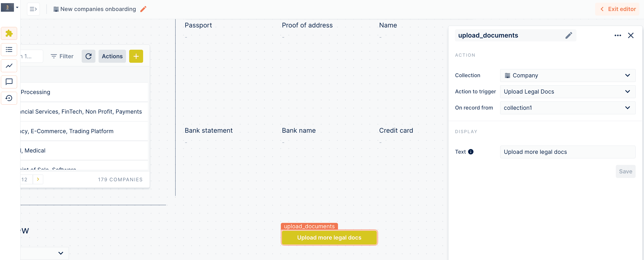This screenshot has height=260, width=644.
Task: Open the list view sidebar icon
Action: tap(9, 49)
